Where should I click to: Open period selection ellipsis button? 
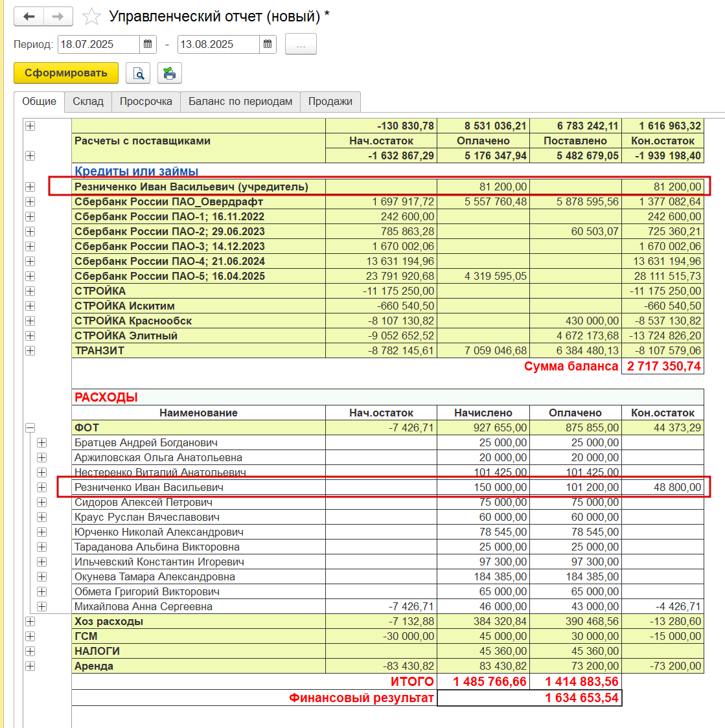pyautogui.click(x=301, y=44)
